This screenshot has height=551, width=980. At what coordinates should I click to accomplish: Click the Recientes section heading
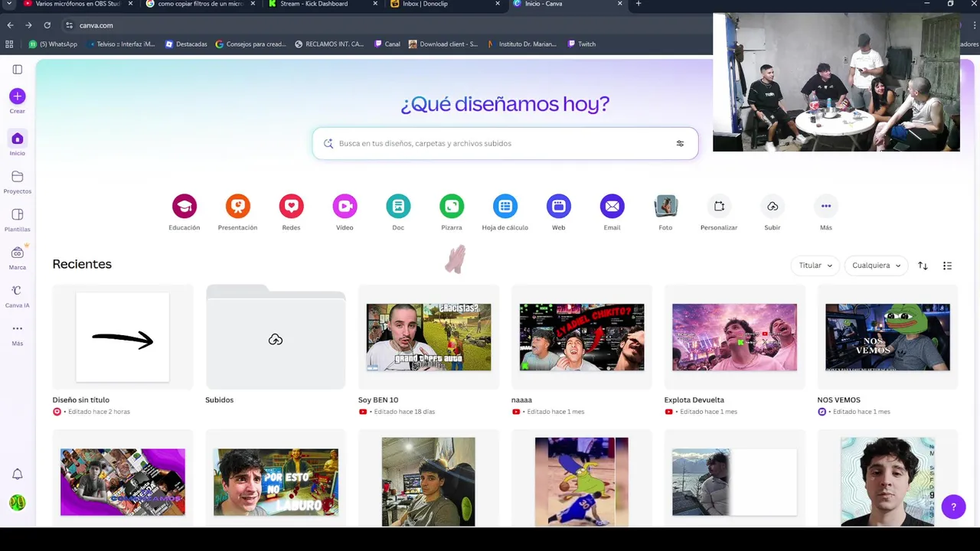point(82,264)
